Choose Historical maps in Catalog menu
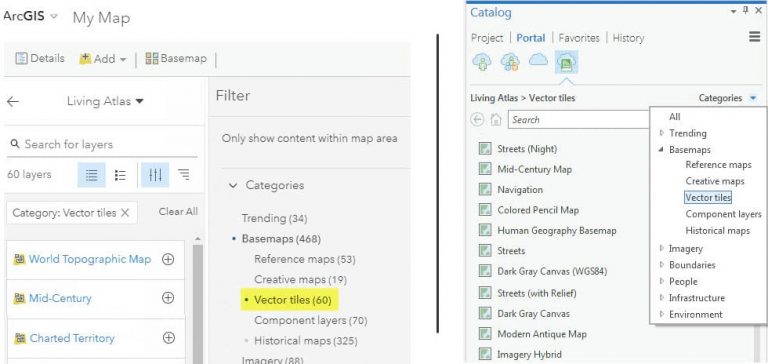768x364 pixels. (x=718, y=230)
